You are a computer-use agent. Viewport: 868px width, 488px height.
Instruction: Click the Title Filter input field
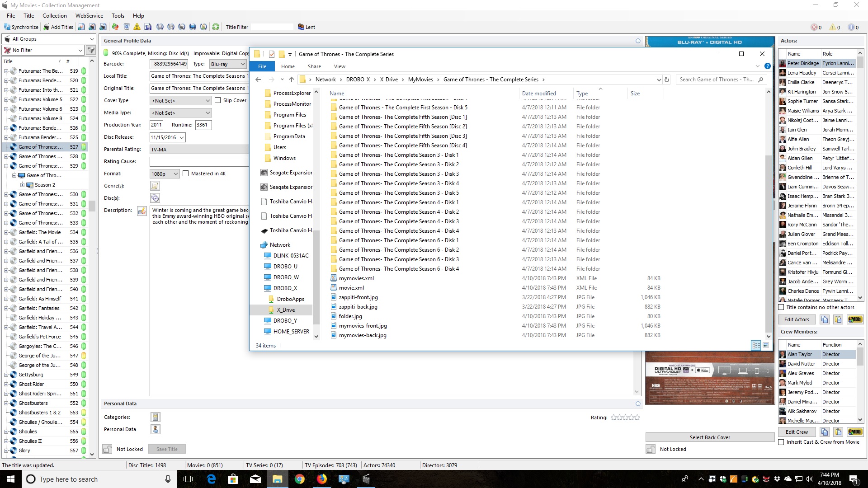click(272, 27)
